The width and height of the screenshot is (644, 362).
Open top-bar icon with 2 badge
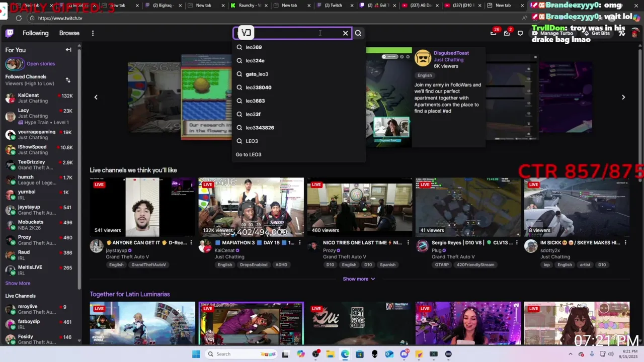coord(507,33)
